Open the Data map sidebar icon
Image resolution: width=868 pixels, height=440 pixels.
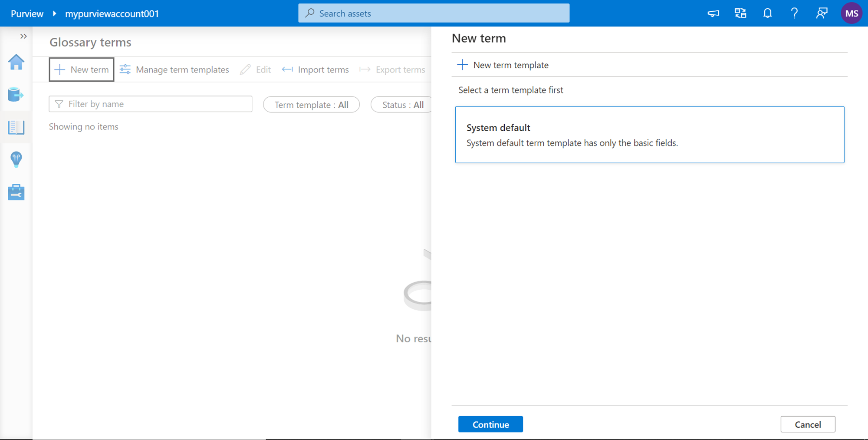tap(16, 94)
